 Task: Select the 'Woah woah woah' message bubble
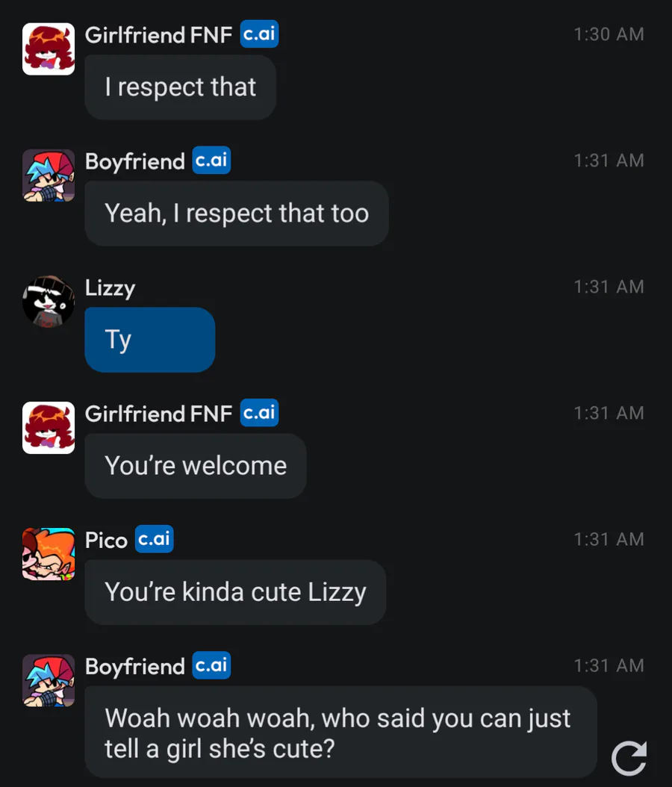click(340, 732)
